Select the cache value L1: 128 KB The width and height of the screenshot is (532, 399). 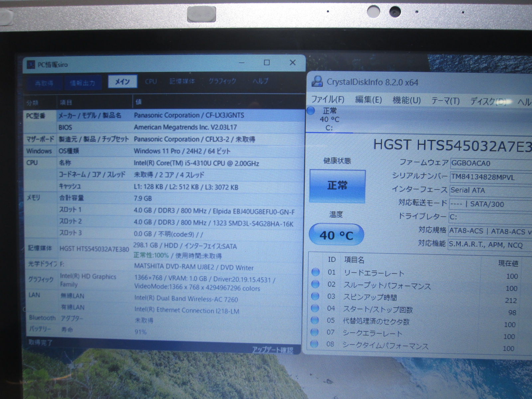pyautogui.click(x=186, y=187)
